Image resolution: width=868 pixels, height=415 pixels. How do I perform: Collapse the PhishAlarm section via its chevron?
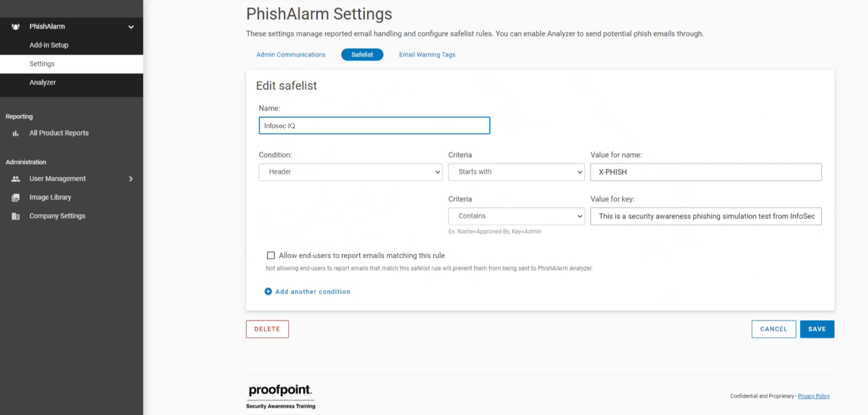[131, 27]
